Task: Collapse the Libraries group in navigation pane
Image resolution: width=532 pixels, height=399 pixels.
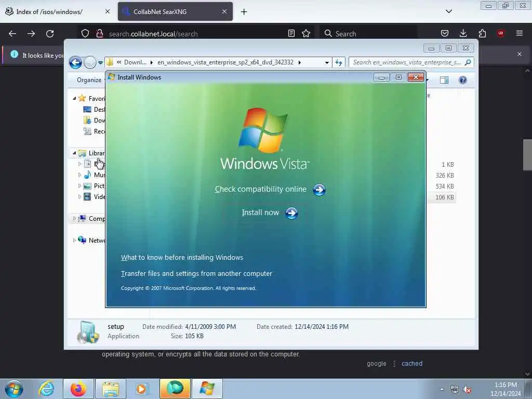Action: pos(74,153)
